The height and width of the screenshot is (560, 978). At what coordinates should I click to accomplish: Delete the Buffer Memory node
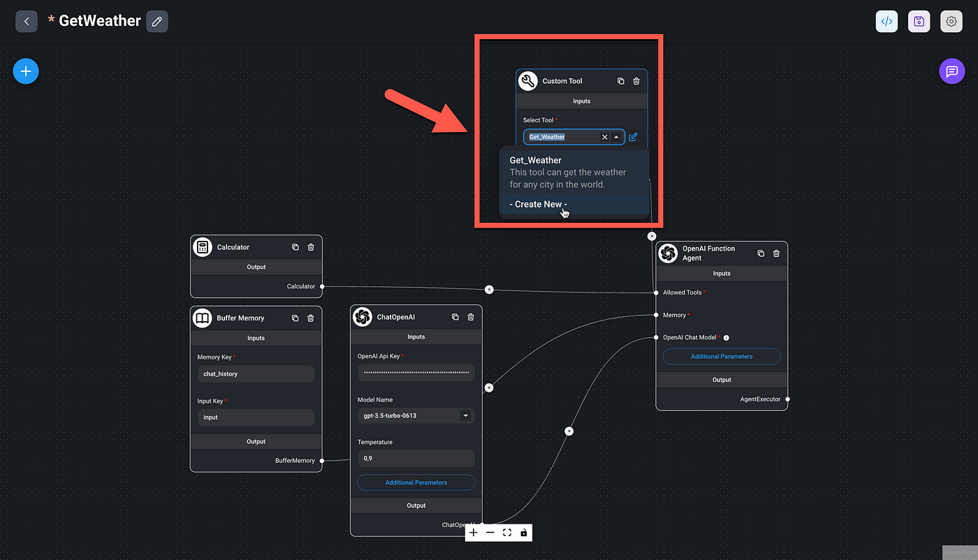click(310, 318)
